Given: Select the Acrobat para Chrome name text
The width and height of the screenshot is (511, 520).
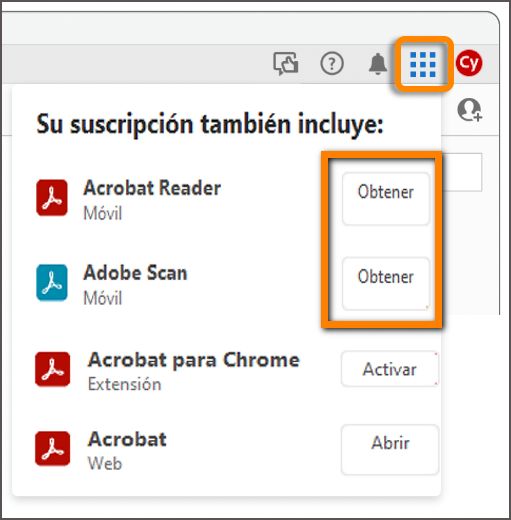Looking at the screenshot, I should tap(194, 360).
